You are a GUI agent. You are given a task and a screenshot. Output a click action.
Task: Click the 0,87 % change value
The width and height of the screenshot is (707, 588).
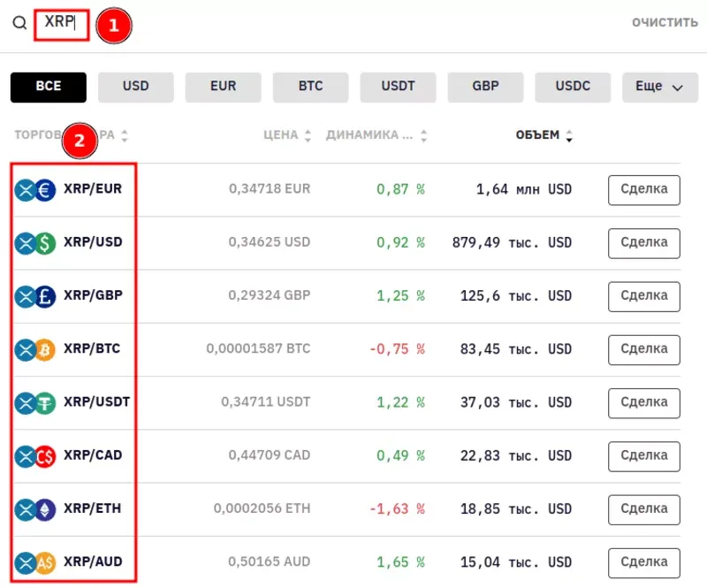[x=401, y=189]
